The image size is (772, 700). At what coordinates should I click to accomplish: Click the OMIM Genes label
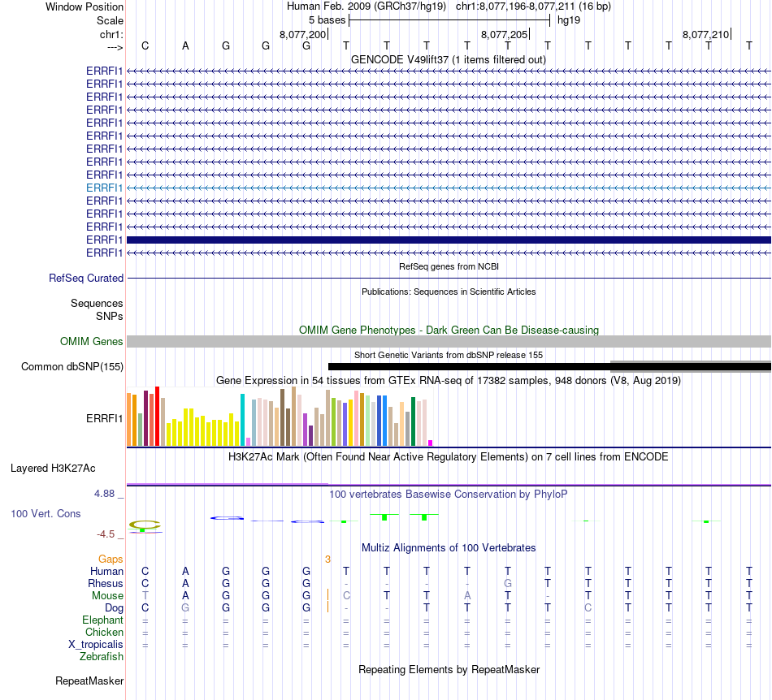pyautogui.click(x=92, y=341)
